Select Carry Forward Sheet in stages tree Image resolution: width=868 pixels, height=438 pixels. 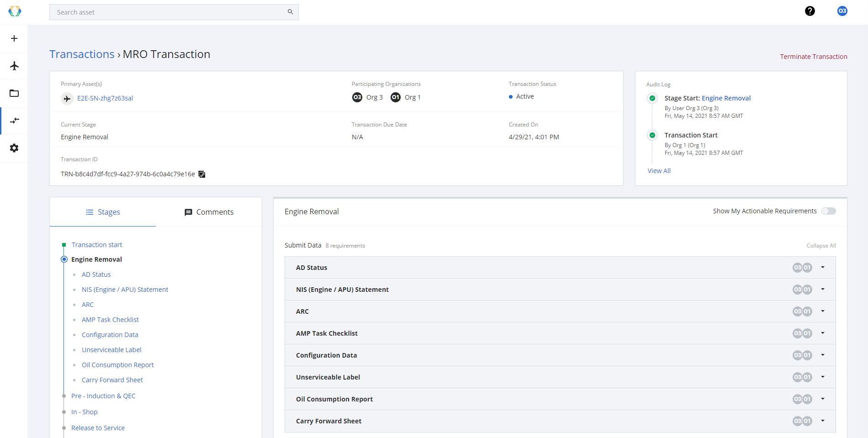[x=112, y=380]
